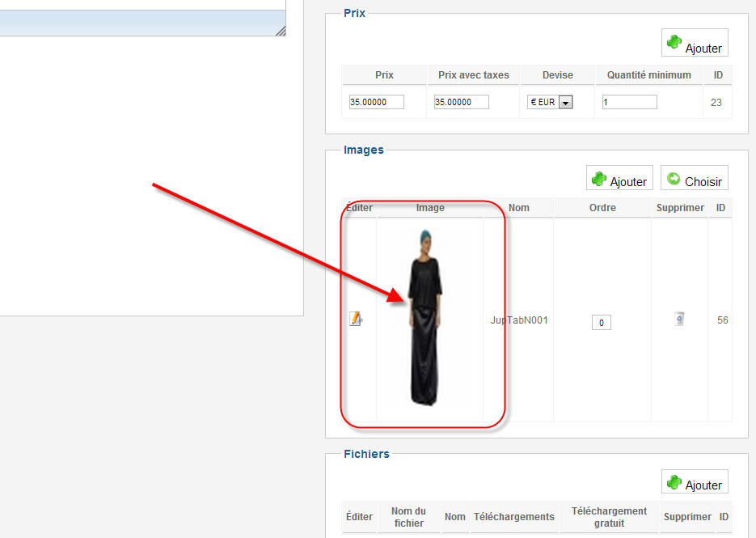
Task: Click the Quantité minimum input field
Action: click(x=630, y=102)
